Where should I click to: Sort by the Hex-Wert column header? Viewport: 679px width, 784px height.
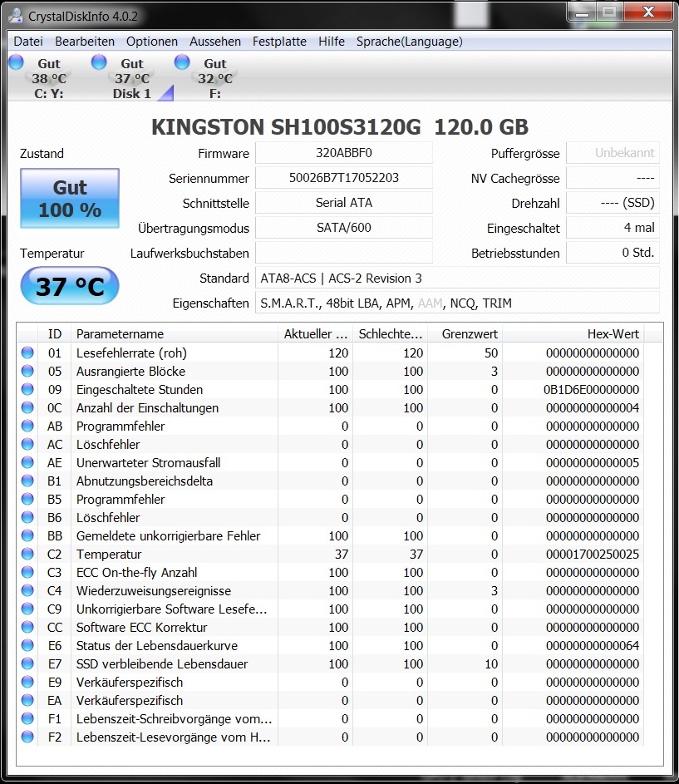(573, 333)
